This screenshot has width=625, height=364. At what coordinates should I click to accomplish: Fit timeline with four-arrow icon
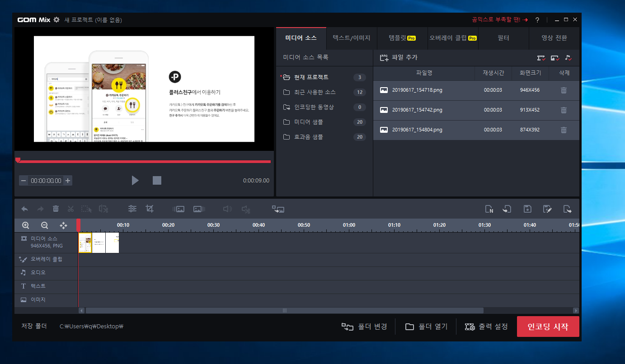coord(64,225)
